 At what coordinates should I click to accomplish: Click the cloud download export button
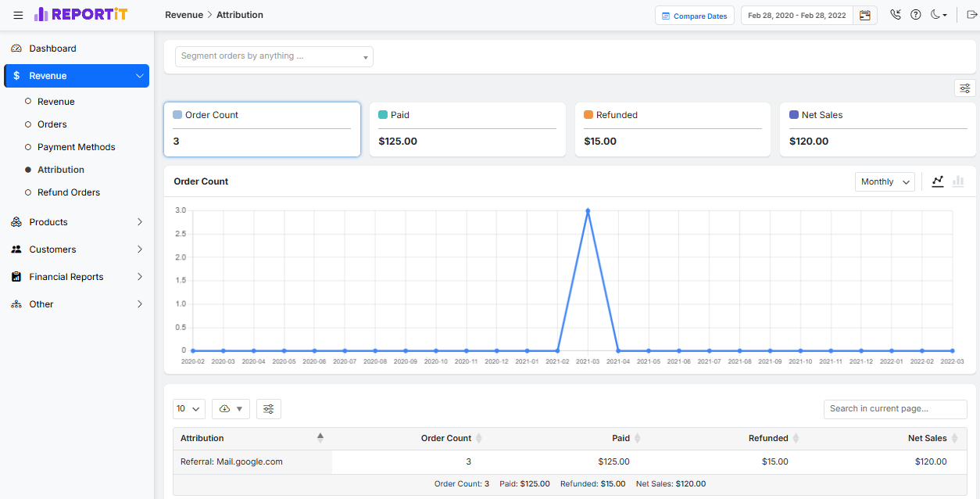coord(231,409)
